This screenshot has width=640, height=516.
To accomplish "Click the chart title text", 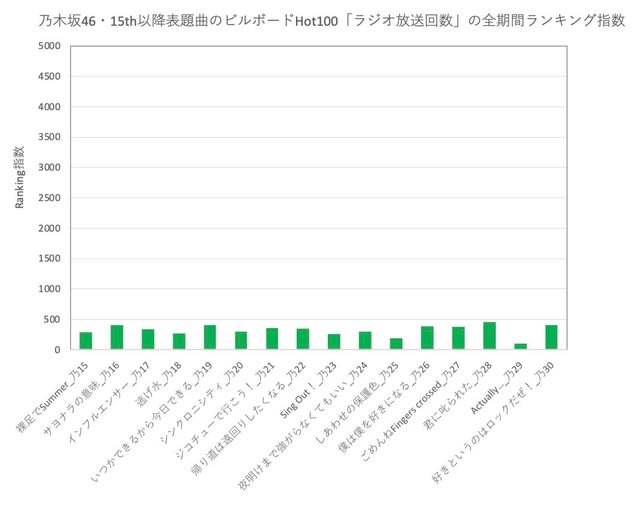I will pos(331,20).
